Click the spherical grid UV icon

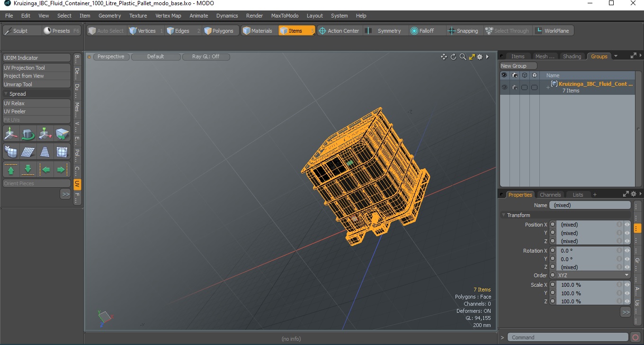pyautogui.click(x=62, y=152)
